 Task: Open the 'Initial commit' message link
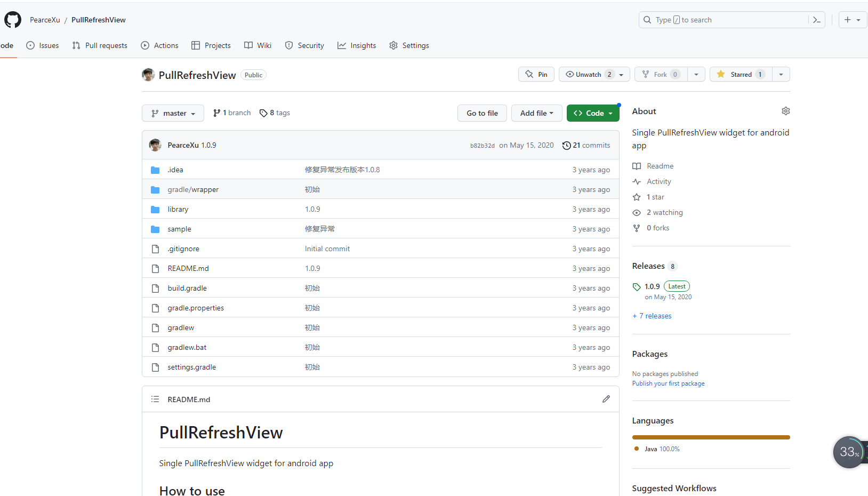[327, 249]
